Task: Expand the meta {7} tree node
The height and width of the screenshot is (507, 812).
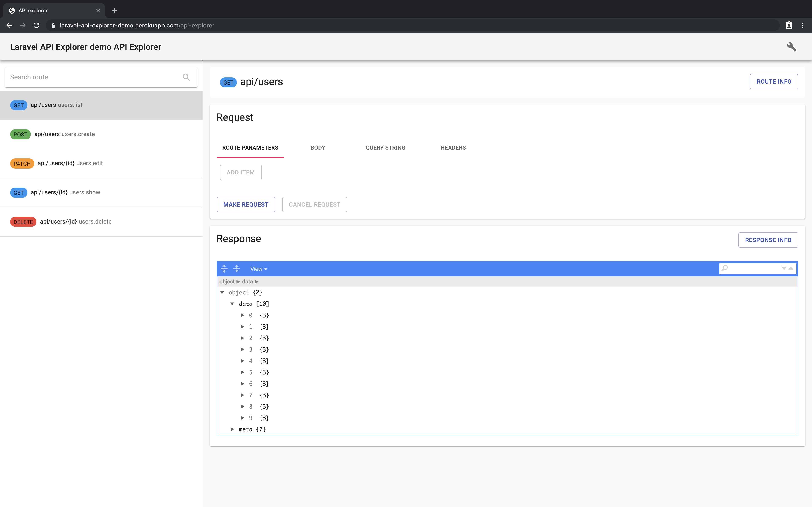Action: (x=232, y=429)
